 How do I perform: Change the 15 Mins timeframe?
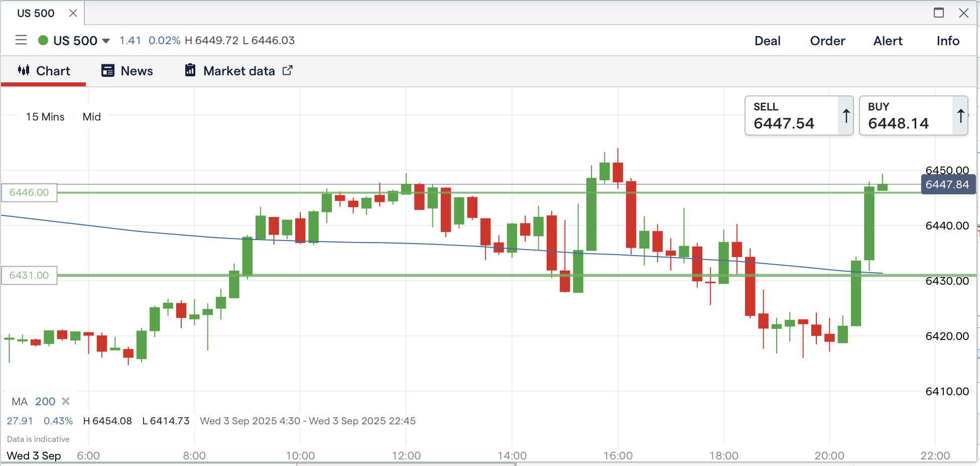pos(45,117)
